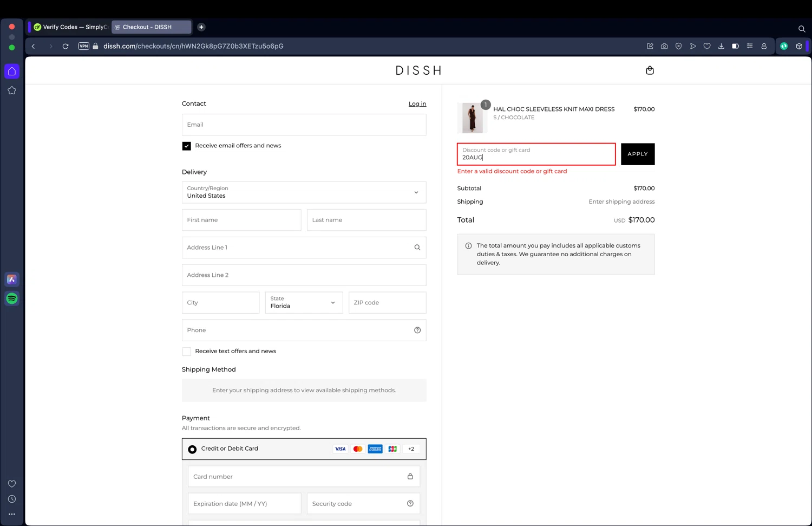Click the First name field
Screen dimensions: 812x526
click(x=241, y=220)
